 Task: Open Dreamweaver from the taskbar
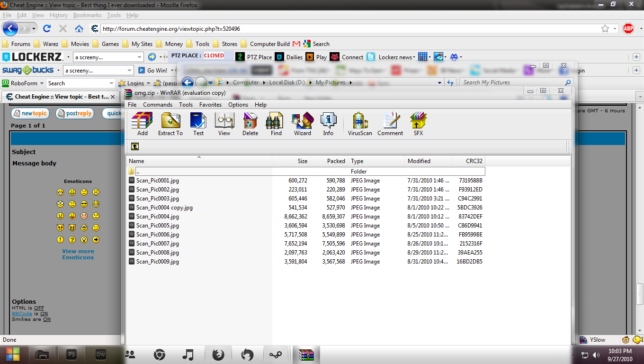coord(101,355)
